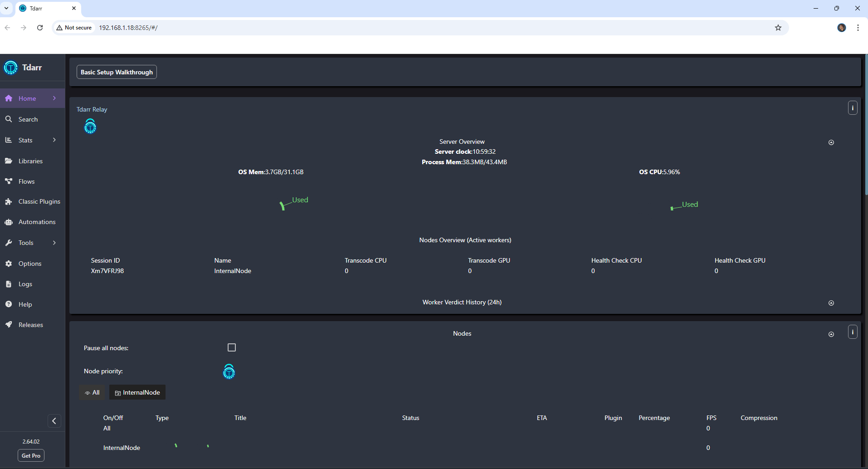
Task: Select Flows in the sidebar
Action: coord(27,181)
